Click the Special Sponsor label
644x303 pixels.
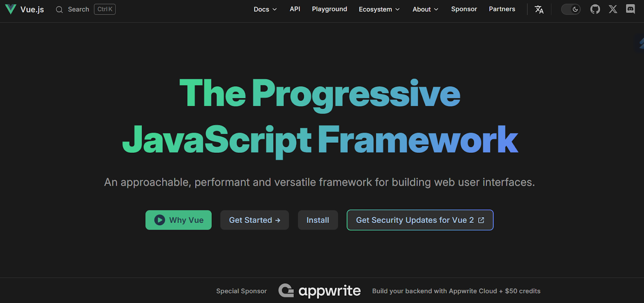(x=242, y=291)
